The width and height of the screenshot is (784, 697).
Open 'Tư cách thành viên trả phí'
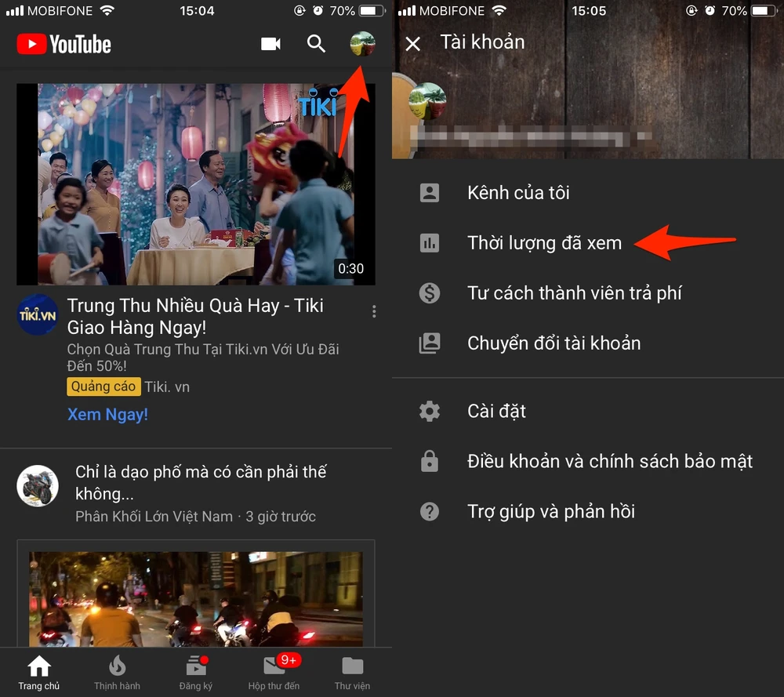click(574, 293)
